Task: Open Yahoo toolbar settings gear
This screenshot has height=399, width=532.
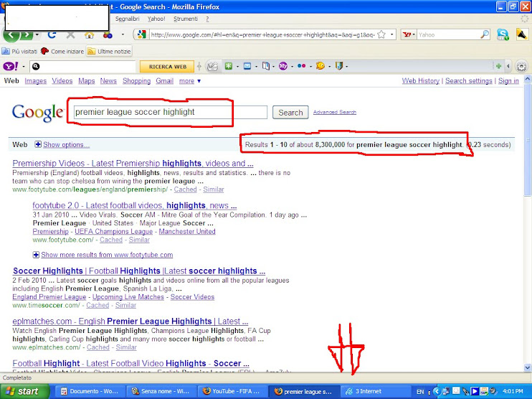Action: point(521,67)
